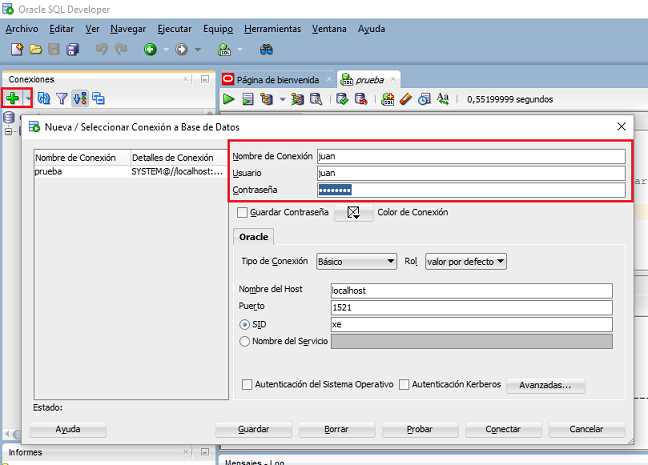Open the Rol dropdown valor por defecto
This screenshot has width=648, height=465.
pos(466,262)
